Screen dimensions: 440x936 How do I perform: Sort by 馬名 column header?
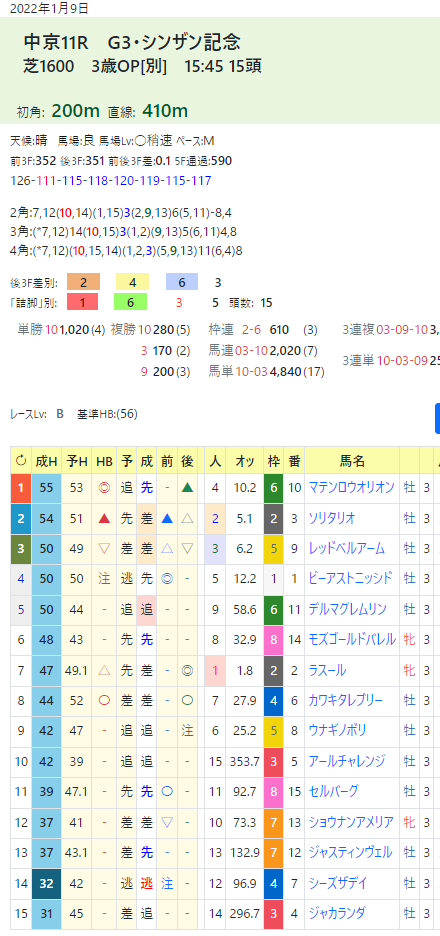[x=352, y=460]
